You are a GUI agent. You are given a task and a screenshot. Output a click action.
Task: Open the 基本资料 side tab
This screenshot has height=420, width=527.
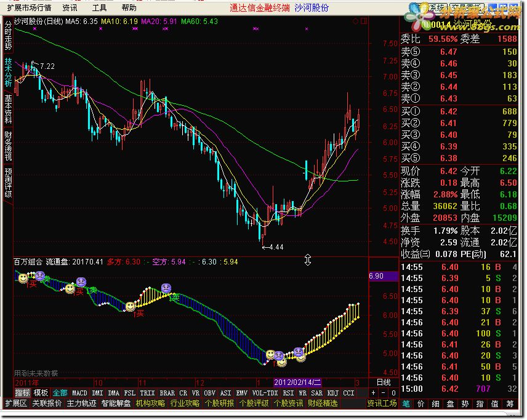(8, 109)
